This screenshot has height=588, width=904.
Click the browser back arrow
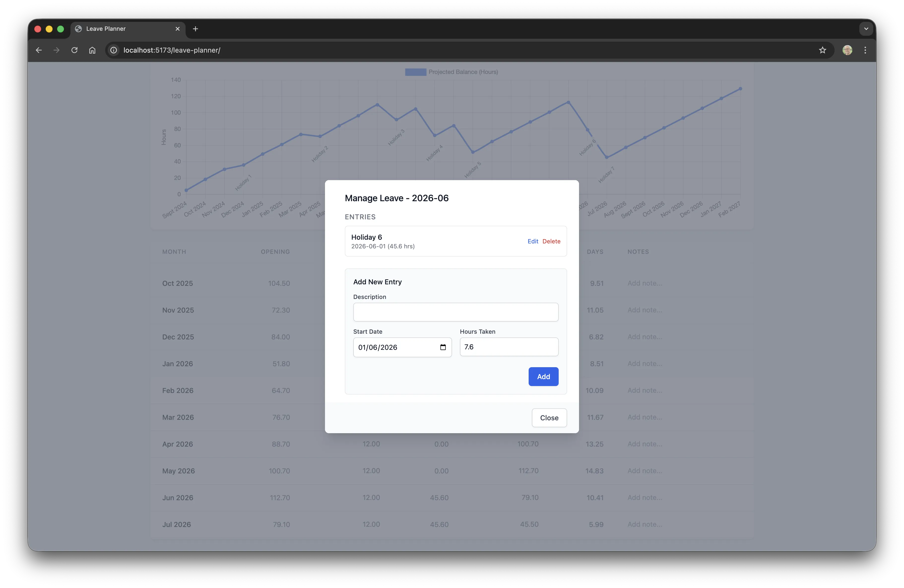(39, 50)
